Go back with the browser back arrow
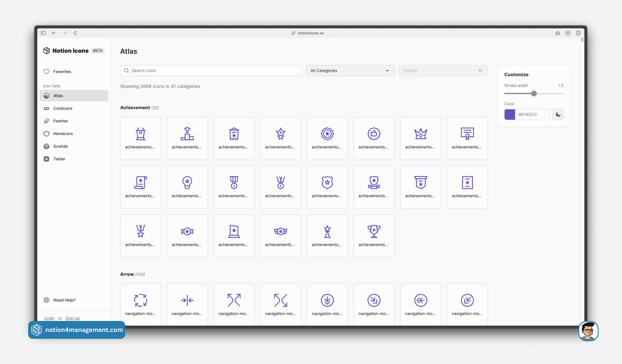622x364 pixels. point(54,33)
